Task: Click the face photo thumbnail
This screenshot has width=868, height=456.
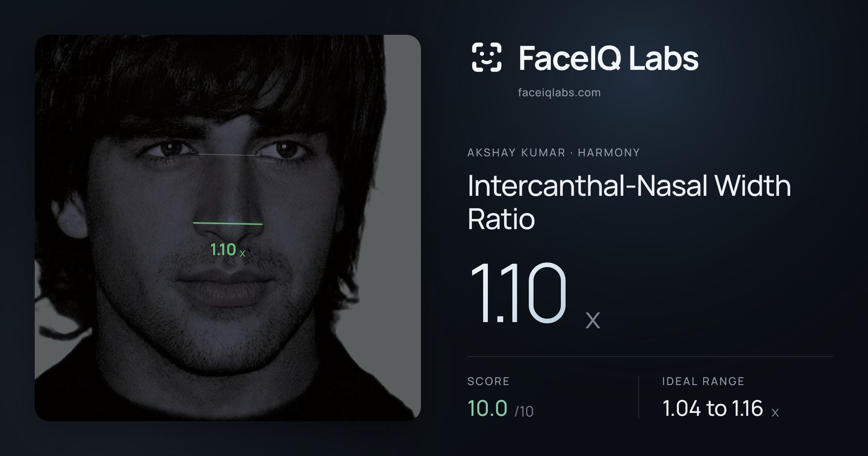Action: click(x=228, y=228)
